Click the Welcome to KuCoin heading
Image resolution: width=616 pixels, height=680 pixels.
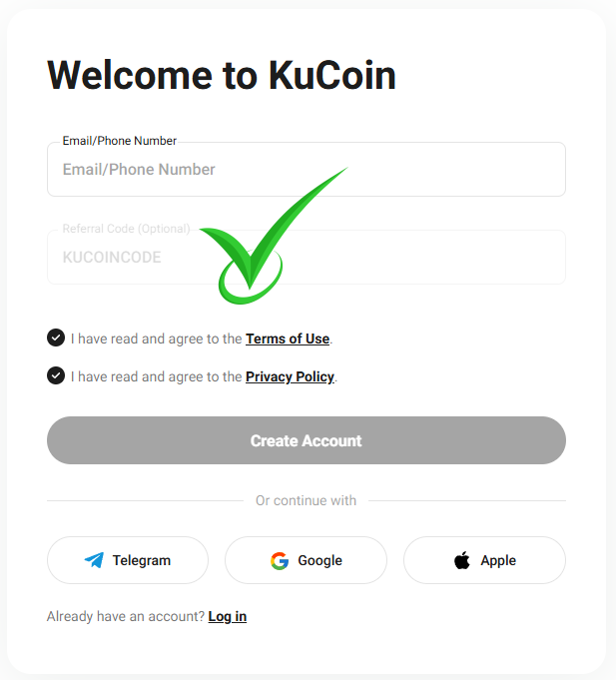222,75
